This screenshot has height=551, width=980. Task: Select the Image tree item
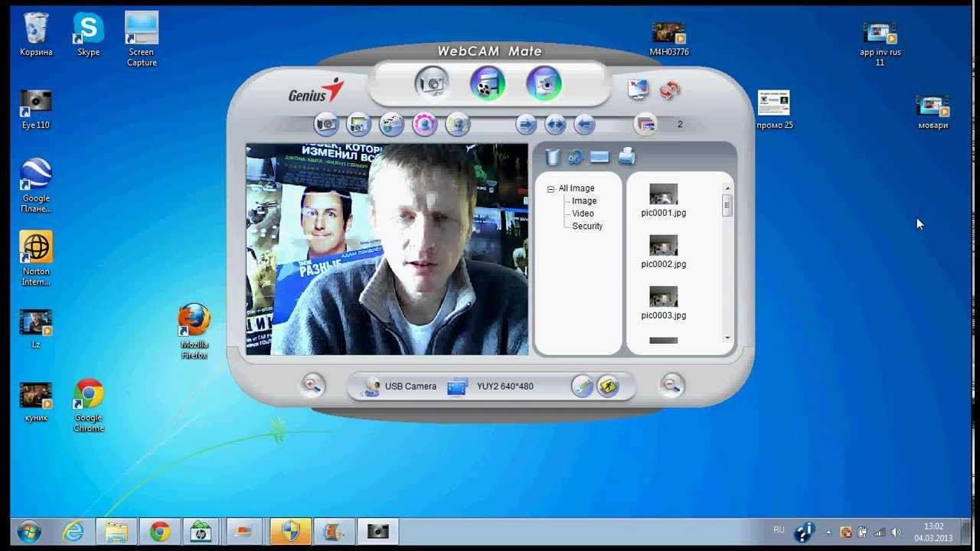click(584, 201)
